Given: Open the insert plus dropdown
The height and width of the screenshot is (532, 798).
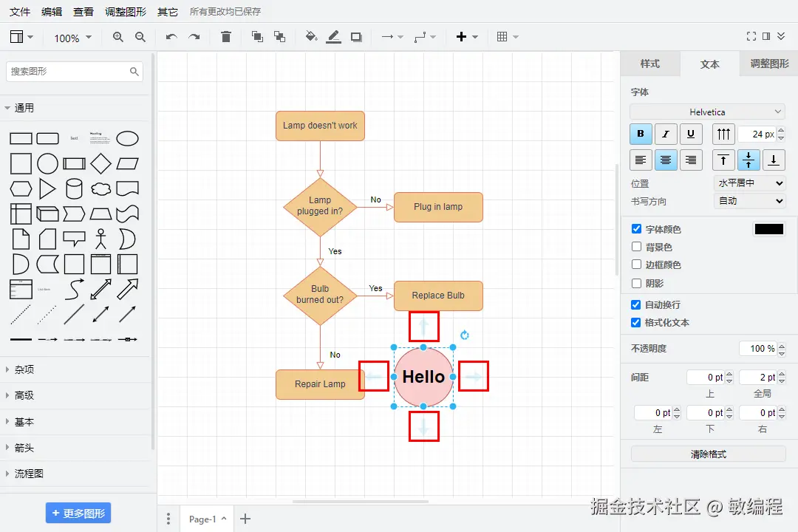Looking at the screenshot, I should pos(467,37).
